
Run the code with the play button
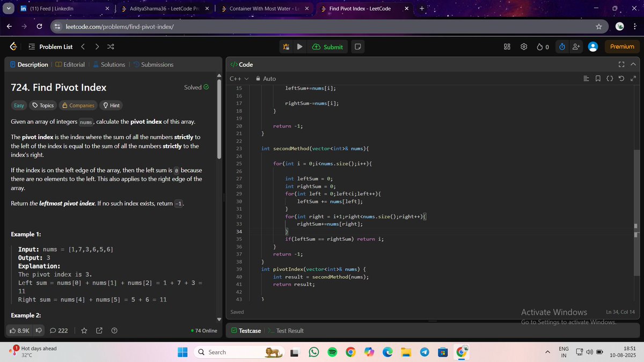(x=299, y=47)
